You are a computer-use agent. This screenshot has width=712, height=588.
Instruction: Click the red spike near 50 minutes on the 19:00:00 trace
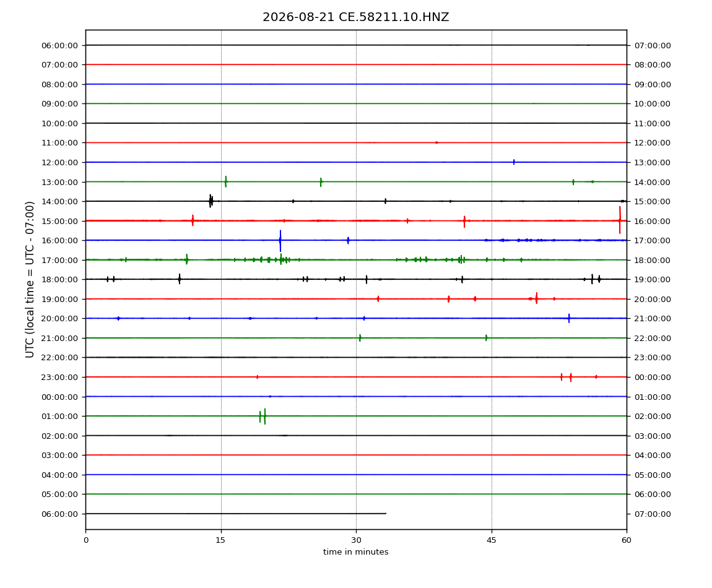(x=536, y=298)
